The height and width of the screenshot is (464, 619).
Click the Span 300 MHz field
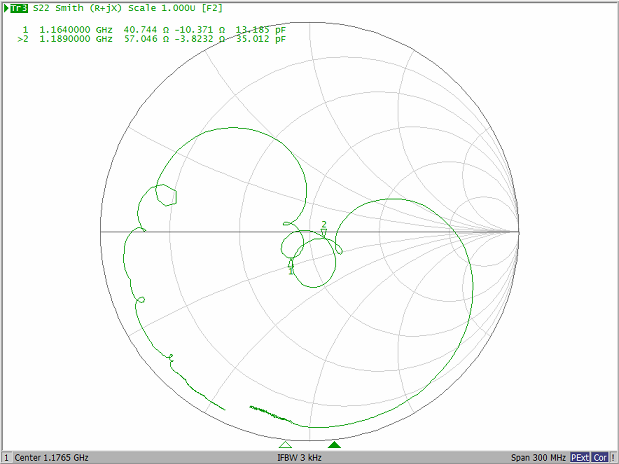point(538,457)
